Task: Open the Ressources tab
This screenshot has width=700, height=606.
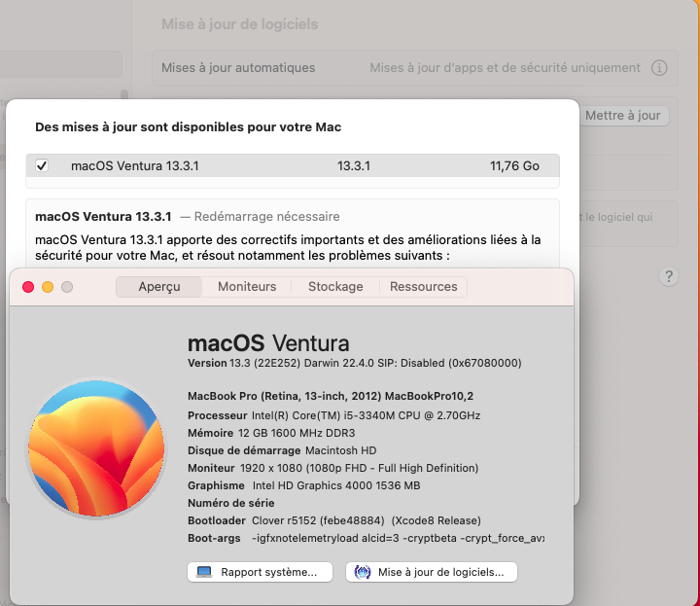Action: [423, 287]
